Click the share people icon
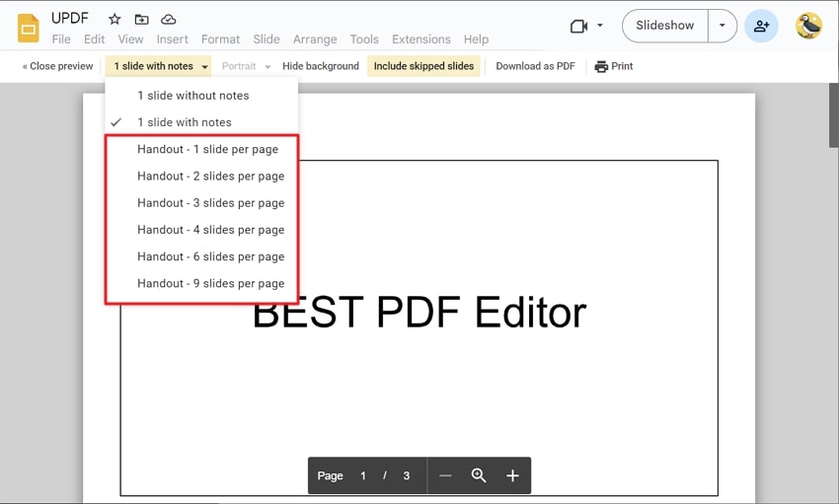 761,26
